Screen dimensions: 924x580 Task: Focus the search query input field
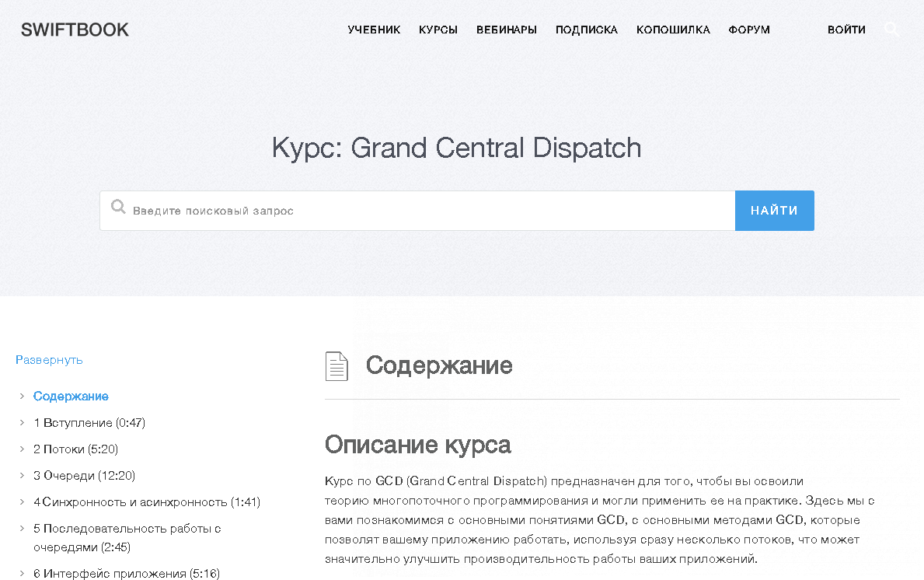pos(427,211)
